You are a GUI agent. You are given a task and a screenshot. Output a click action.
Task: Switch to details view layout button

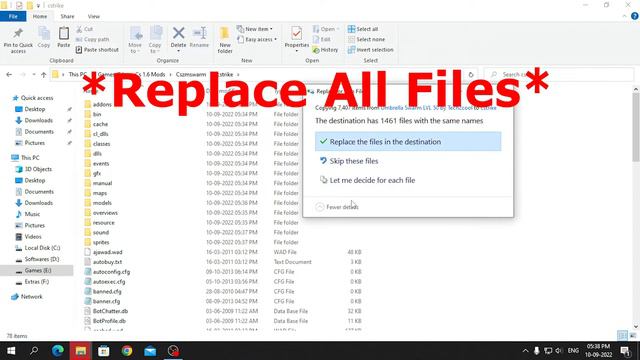[622, 336]
